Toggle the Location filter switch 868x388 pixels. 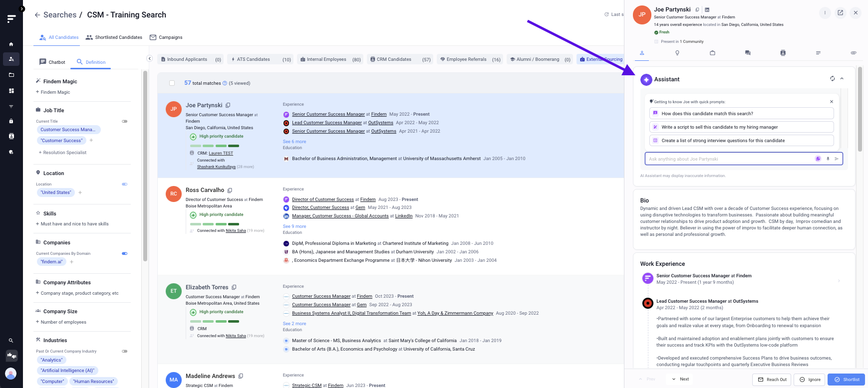tap(125, 184)
